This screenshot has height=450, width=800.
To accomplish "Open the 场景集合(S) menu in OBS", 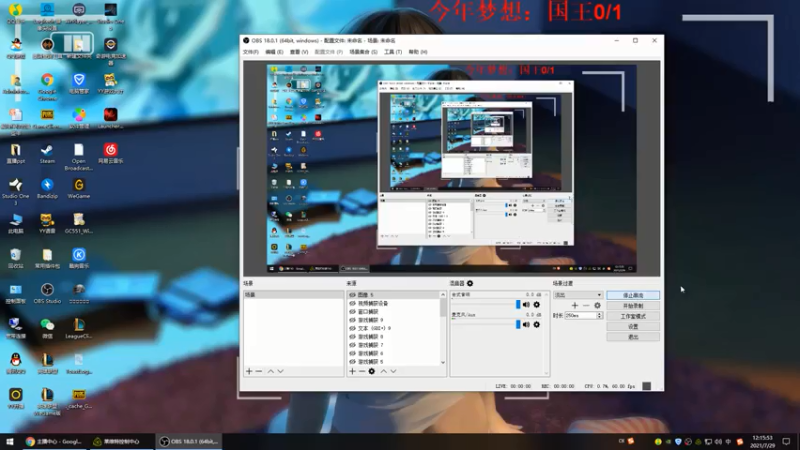I will [363, 52].
